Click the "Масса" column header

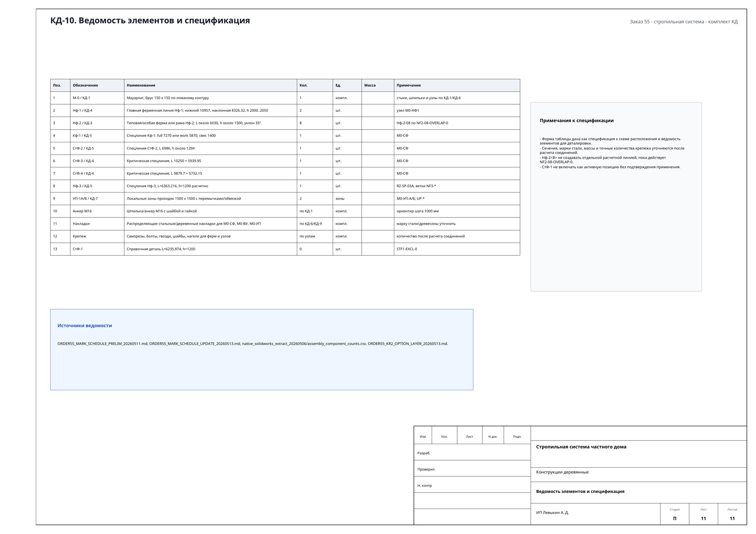click(x=378, y=85)
